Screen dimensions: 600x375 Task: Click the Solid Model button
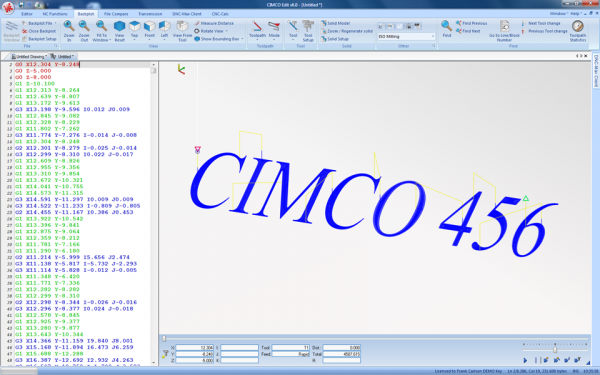click(x=335, y=23)
